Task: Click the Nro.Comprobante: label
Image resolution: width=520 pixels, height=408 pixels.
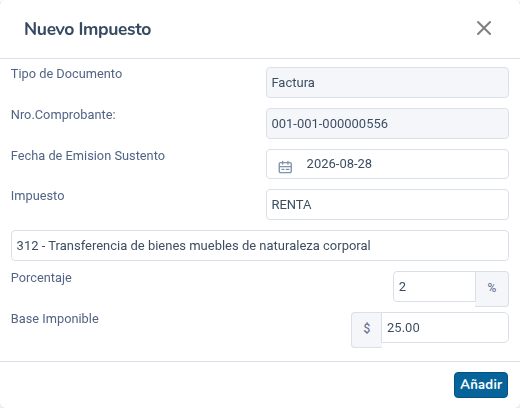Action: (x=63, y=115)
